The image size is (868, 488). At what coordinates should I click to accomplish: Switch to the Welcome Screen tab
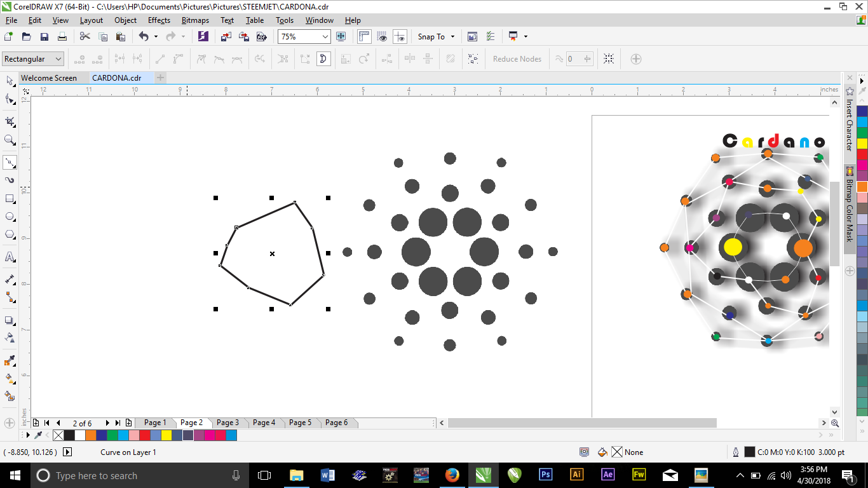pos(49,78)
